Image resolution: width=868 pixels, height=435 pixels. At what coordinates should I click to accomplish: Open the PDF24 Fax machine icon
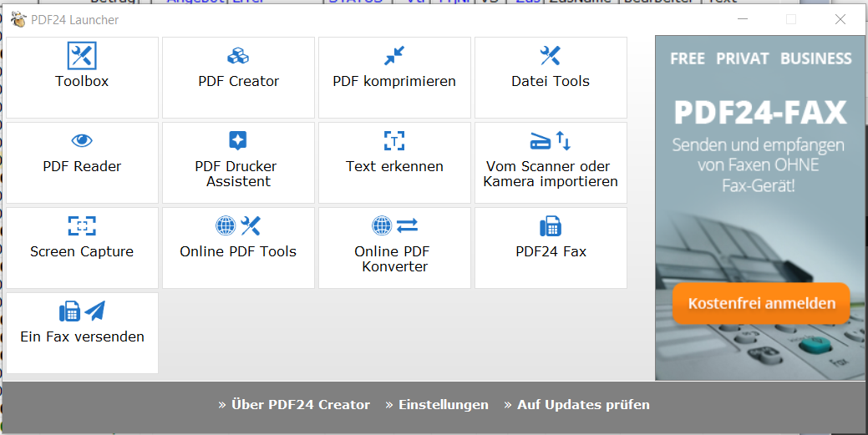[x=551, y=226]
